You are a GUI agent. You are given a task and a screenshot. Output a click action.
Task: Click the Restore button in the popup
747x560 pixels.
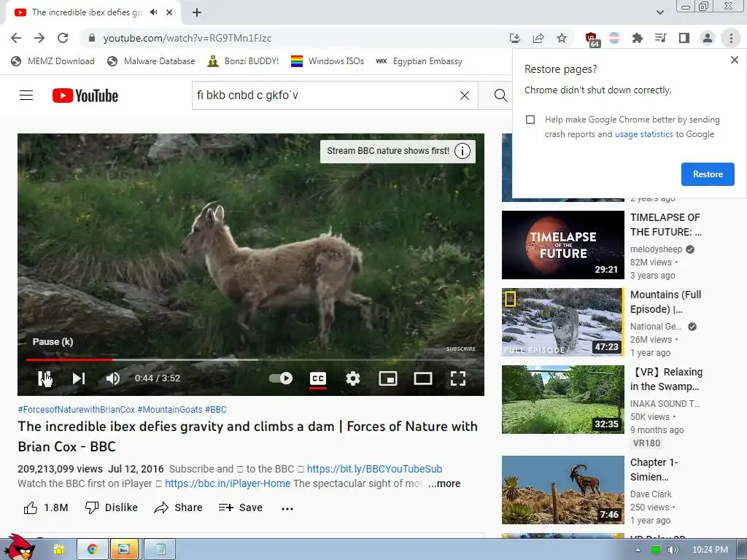[x=708, y=174]
